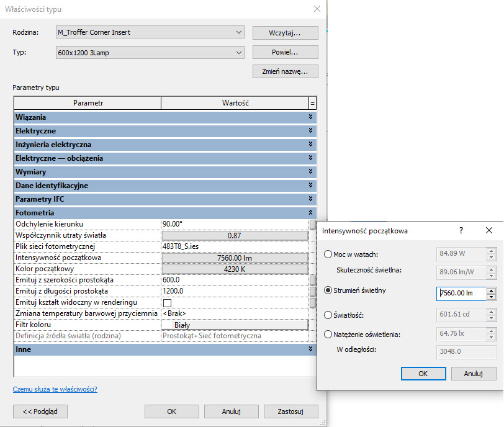This screenshot has height=427, width=504.
Task: Open the Filtr koloru Biały swatch
Action: point(235,325)
